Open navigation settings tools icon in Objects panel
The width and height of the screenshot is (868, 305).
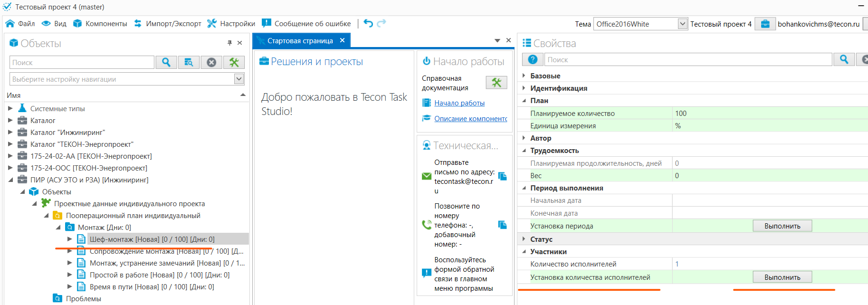[234, 62]
